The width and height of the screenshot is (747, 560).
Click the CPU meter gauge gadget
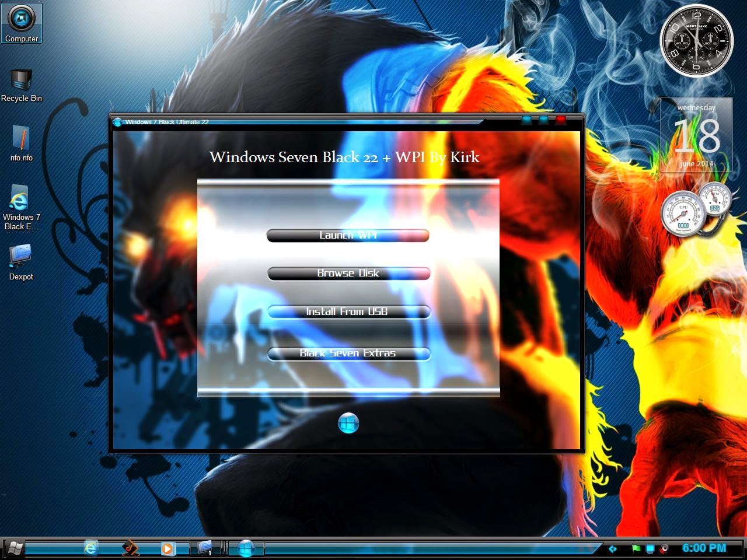click(x=683, y=213)
